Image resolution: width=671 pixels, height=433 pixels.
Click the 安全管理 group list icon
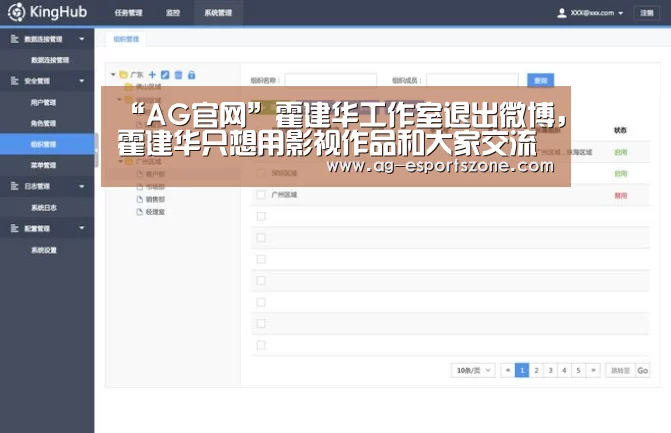[15, 81]
